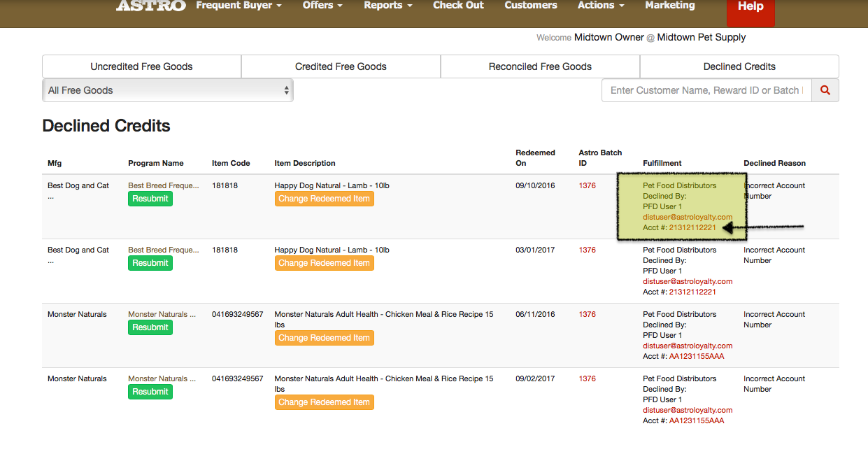Image resolution: width=868 pixels, height=461 pixels.
Task: Open Best Breed program in 03/01/2017 row
Action: click(163, 250)
